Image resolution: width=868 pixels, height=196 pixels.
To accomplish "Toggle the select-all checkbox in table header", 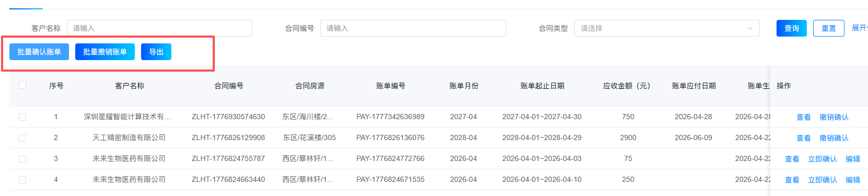I will click(x=22, y=85).
